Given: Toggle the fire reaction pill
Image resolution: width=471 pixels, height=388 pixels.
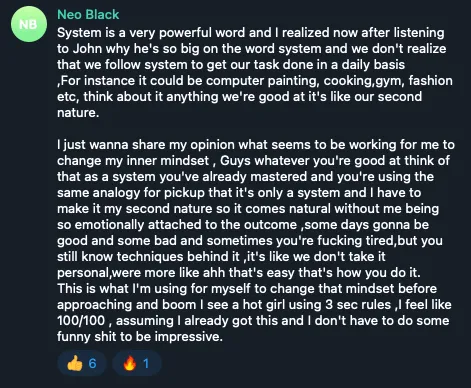Looking at the screenshot, I should tap(137, 363).
